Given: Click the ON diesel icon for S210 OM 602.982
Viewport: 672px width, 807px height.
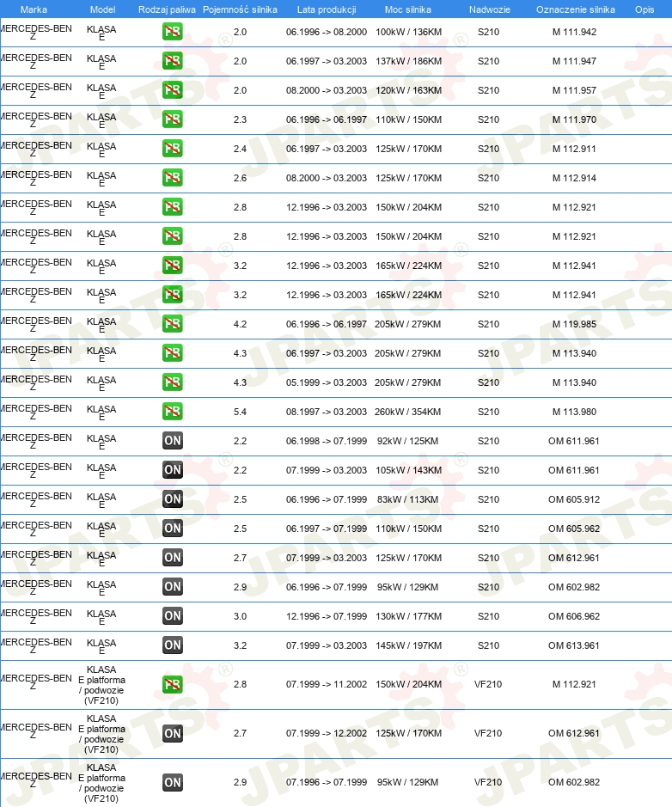Looking at the screenshot, I should point(173,587).
